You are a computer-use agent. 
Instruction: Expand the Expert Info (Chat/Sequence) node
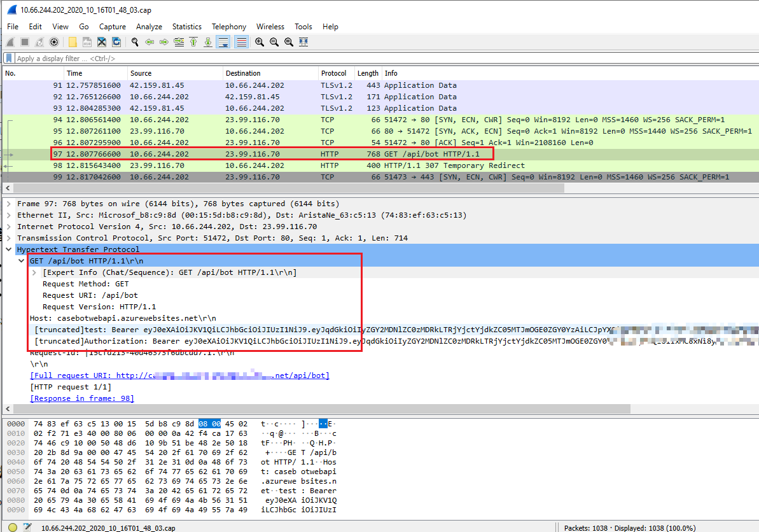(34, 272)
